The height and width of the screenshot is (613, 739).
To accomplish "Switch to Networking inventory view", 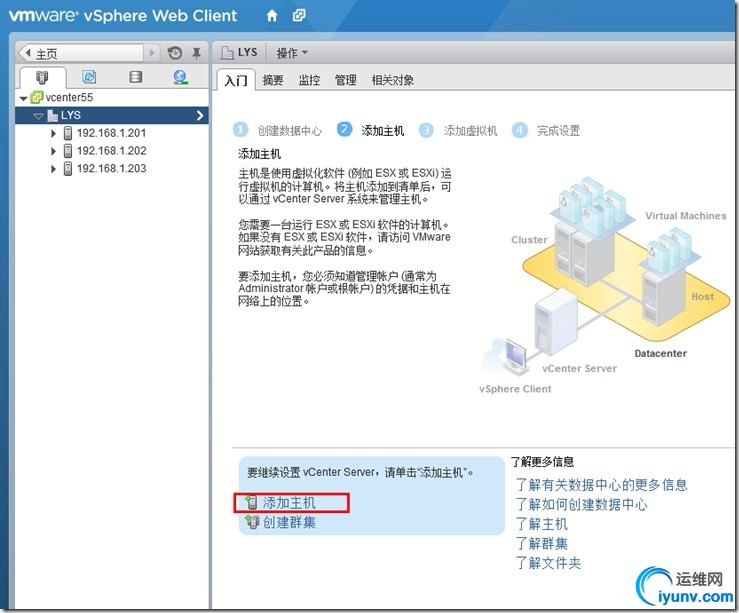I will [181, 77].
